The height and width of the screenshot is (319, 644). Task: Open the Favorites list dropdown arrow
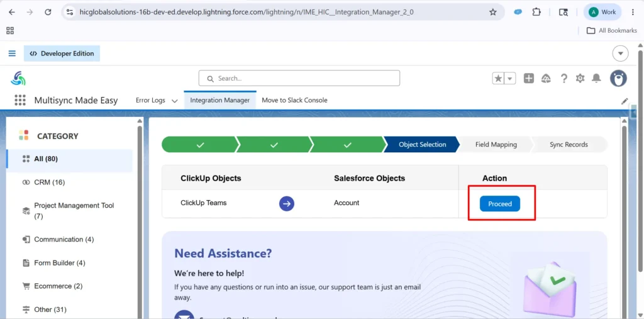509,78
